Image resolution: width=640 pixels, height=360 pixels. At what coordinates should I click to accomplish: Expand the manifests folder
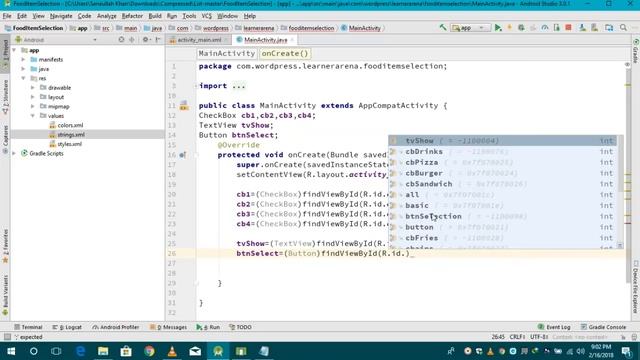pyautogui.click(x=24, y=60)
